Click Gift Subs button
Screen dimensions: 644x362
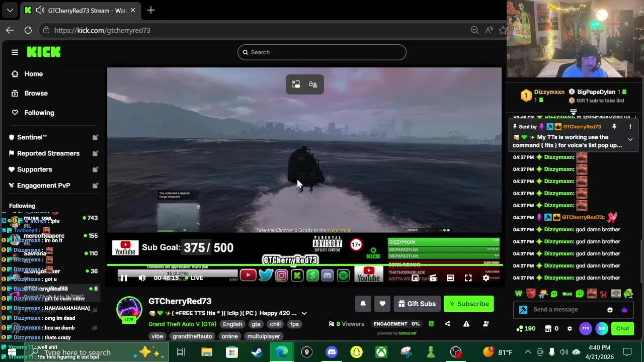point(417,304)
